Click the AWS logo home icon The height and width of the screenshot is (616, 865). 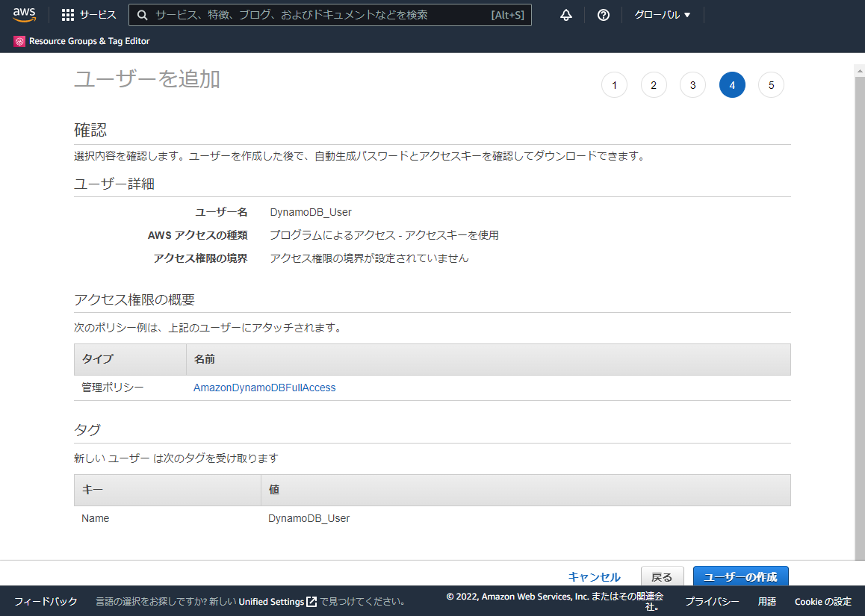[x=24, y=15]
